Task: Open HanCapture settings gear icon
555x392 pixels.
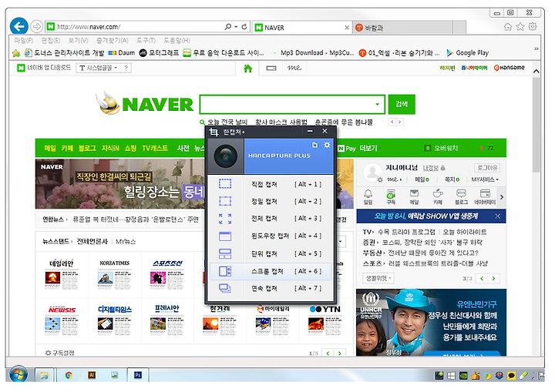Action: click(327, 145)
